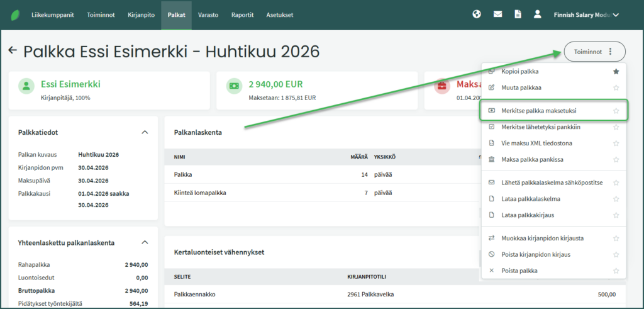The height and width of the screenshot is (309, 644).
Task: Open the envelope messages icon
Action: click(497, 14)
